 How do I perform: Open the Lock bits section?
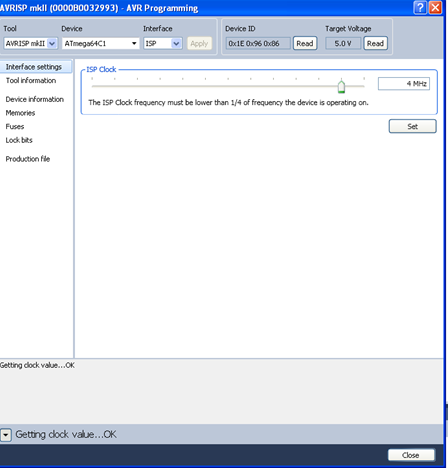point(19,140)
